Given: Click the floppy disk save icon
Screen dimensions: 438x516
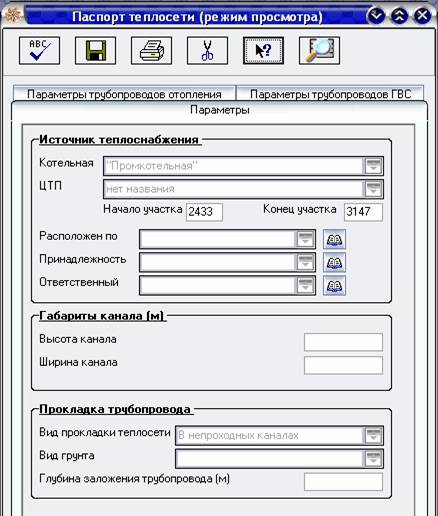Looking at the screenshot, I should tap(95, 51).
